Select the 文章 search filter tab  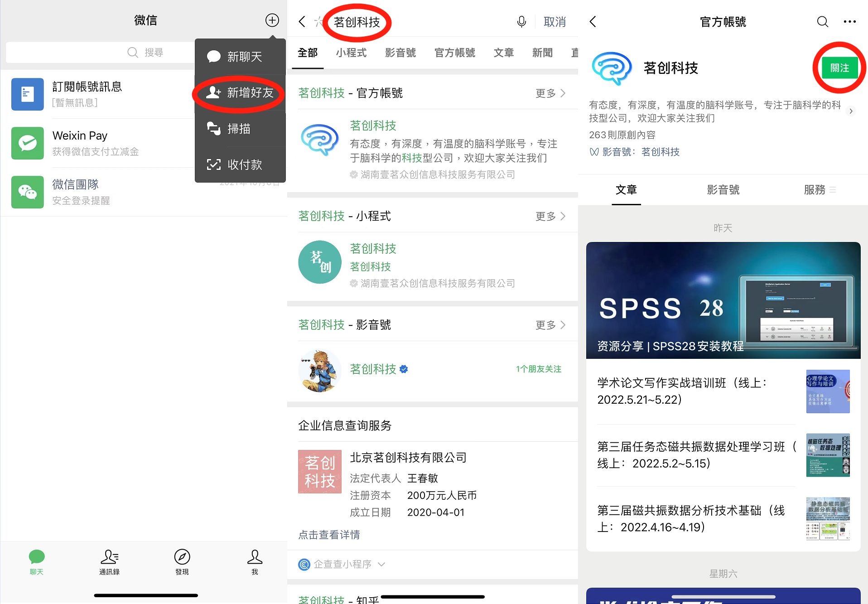[x=504, y=53]
